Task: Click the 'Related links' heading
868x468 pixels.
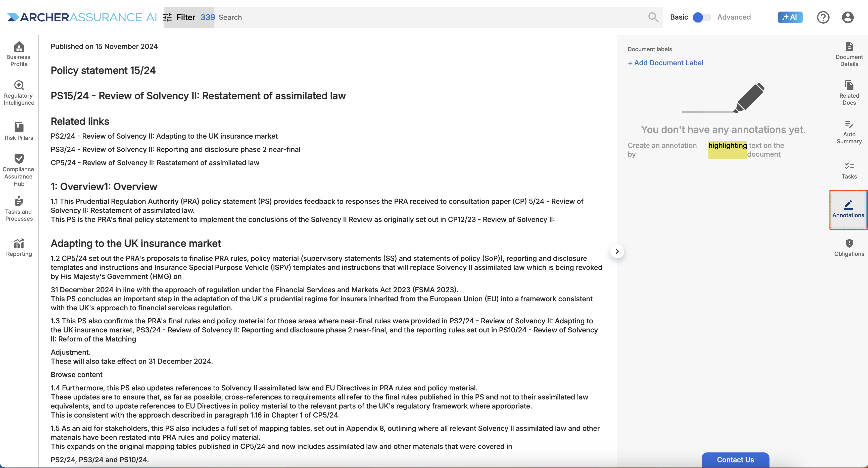Action: tap(80, 121)
